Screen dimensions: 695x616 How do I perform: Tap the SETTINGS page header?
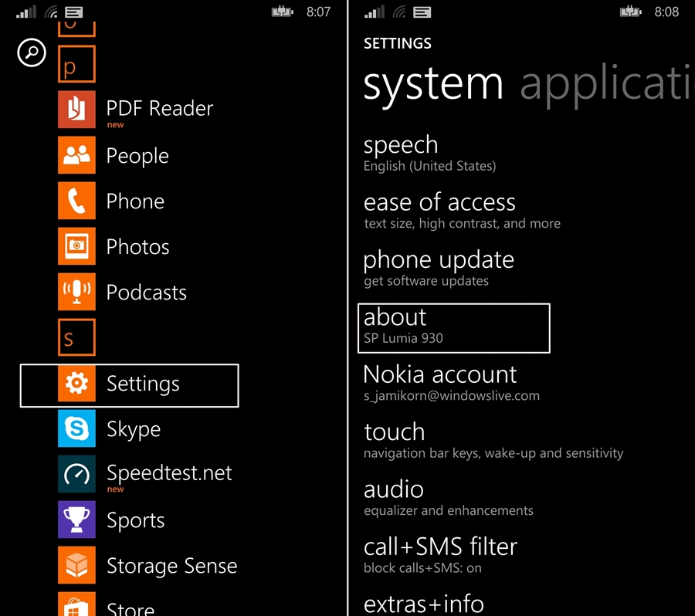pos(397,43)
